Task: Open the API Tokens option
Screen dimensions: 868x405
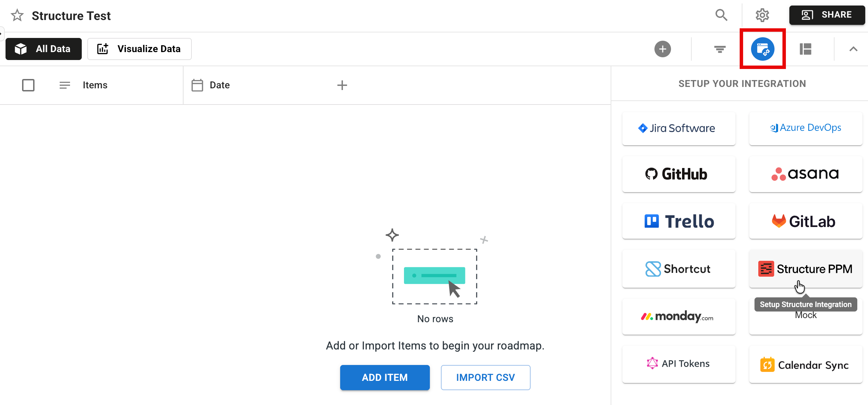Action: pyautogui.click(x=678, y=363)
